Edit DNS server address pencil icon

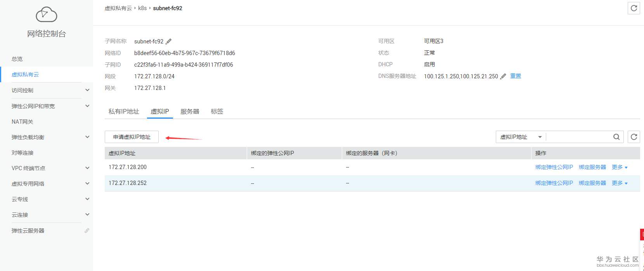[x=503, y=76]
